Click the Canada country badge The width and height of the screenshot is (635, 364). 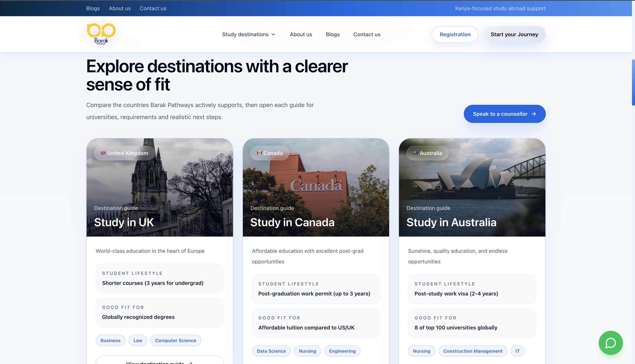270,153
